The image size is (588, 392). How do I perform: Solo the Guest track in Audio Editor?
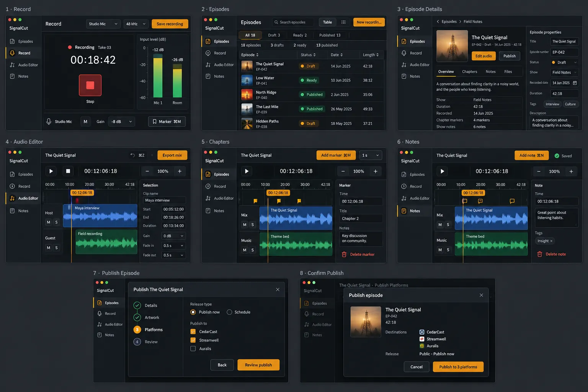pos(56,248)
